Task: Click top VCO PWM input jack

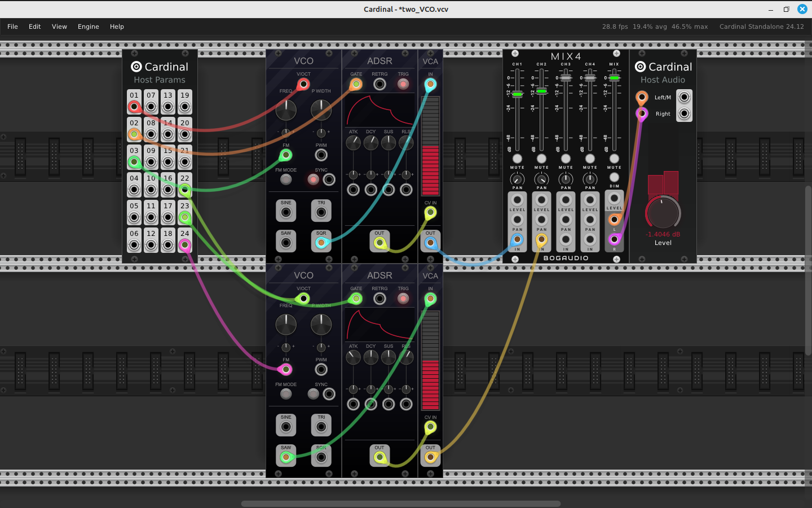Action: click(321, 155)
